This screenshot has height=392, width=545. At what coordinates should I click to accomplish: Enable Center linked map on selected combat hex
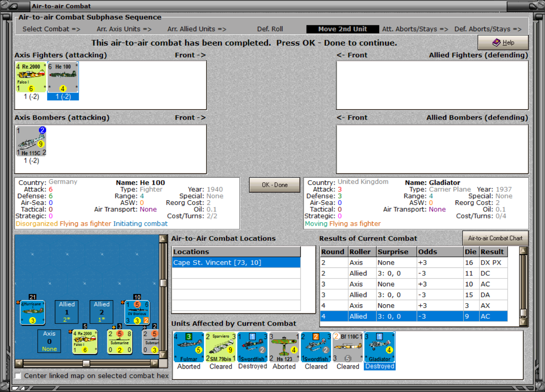[x=18, y=376]
